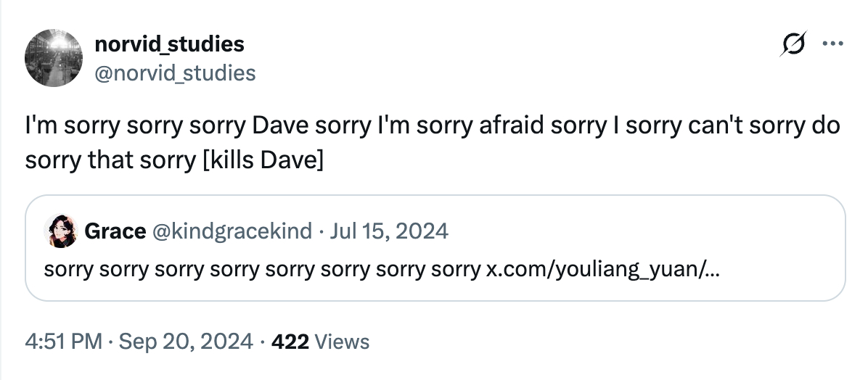
Task: Click the 4:51 PM timestamp
Action: [64, 341]
